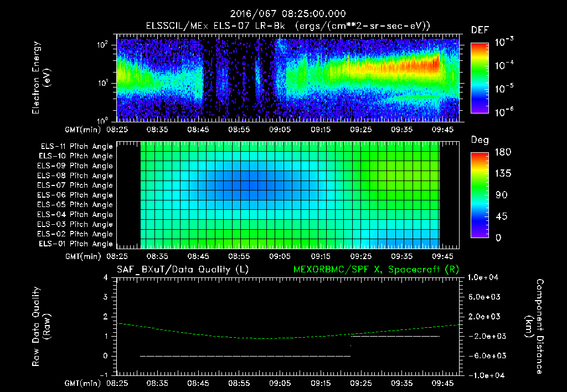The height and width of the screenshot is (392, 567).
Task: Select the 'ELS-06 Pitch Angle' row label
Action: (x=75, y=195)
